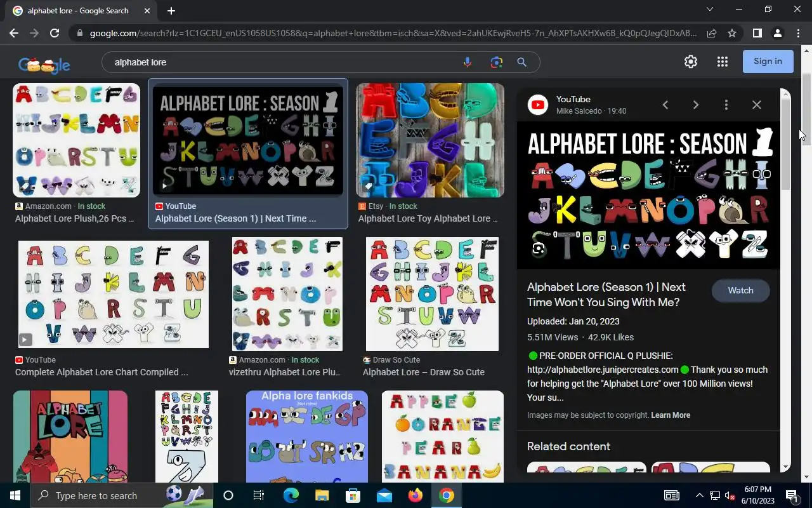
Task: Open File Explorer from the taskbar
Action: (322, 495)
